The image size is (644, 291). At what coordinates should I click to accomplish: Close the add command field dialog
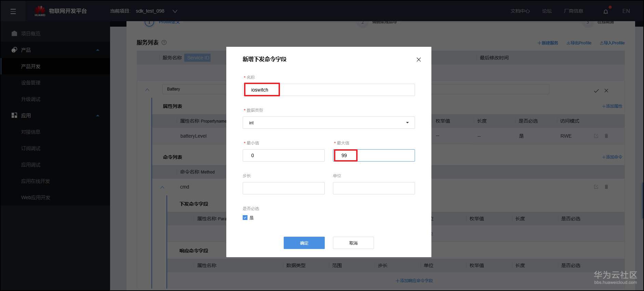click(418, 59)
